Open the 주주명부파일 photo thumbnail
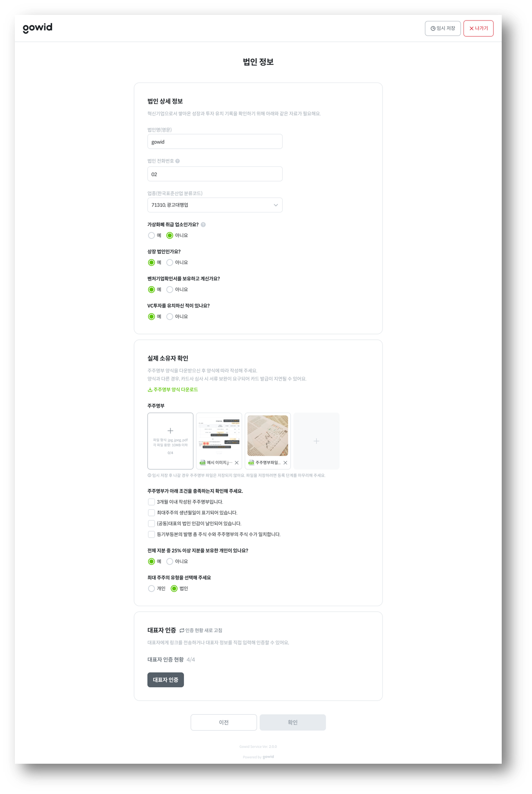 (x=268, y=436)
